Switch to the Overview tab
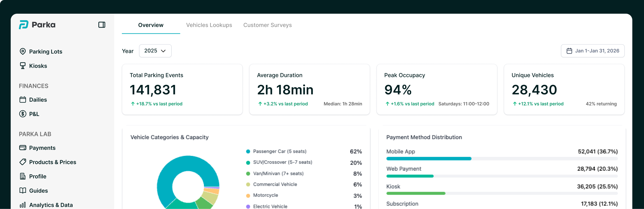The width and height of the screenshot is (644, 209). 151,25
